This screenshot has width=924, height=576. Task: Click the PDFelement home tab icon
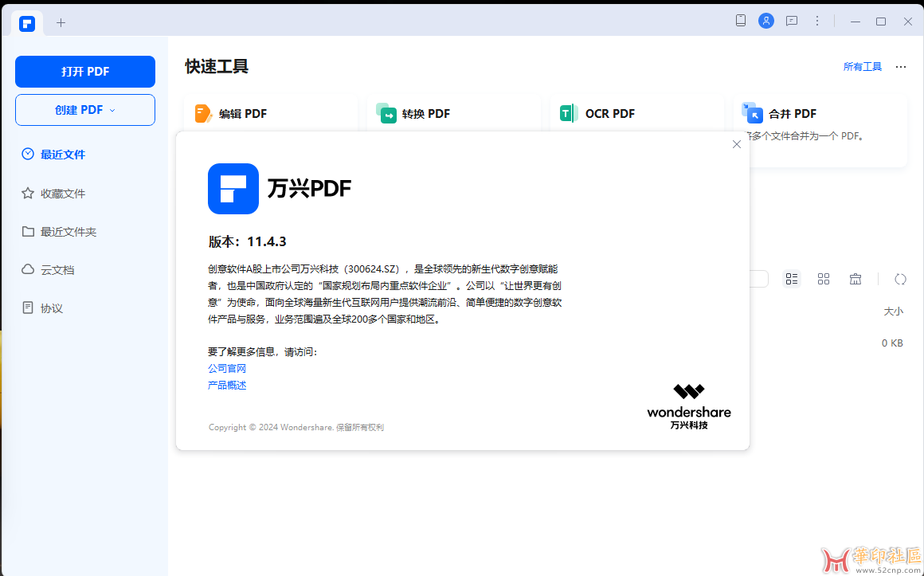pos(27,24)
